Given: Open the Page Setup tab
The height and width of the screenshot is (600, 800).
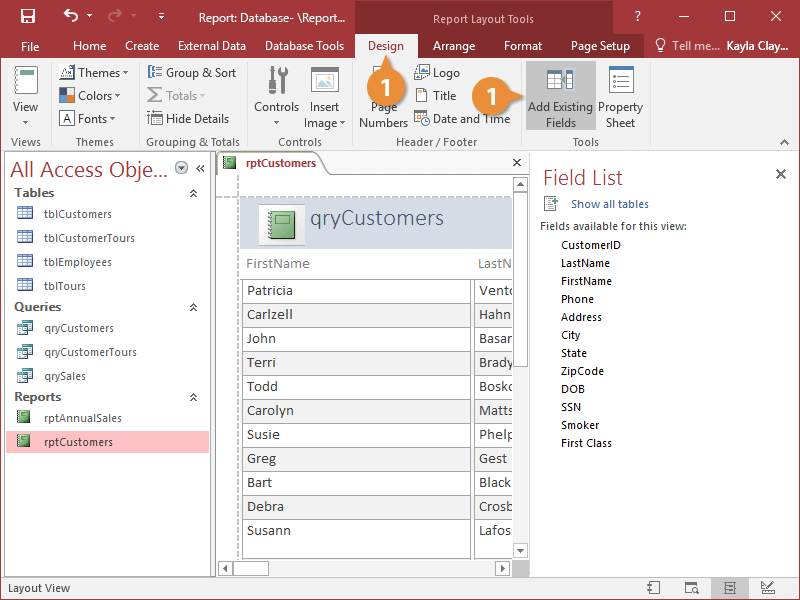Looking at the screenshot, I should pos(600,46).
